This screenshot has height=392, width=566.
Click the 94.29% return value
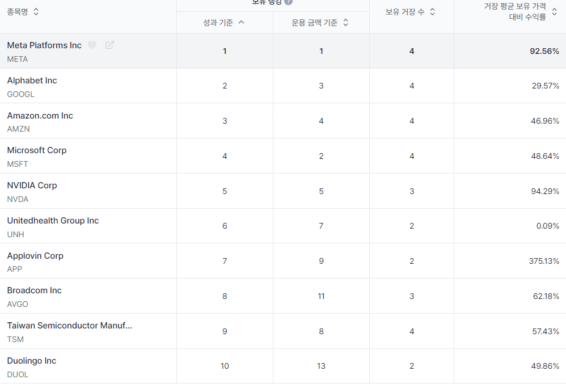tap(545, 191)
